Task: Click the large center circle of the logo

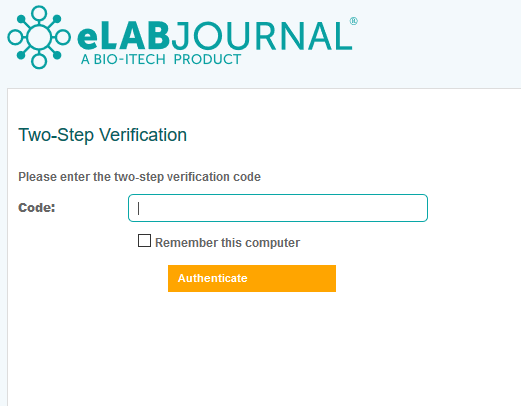Action: [39, 37]
